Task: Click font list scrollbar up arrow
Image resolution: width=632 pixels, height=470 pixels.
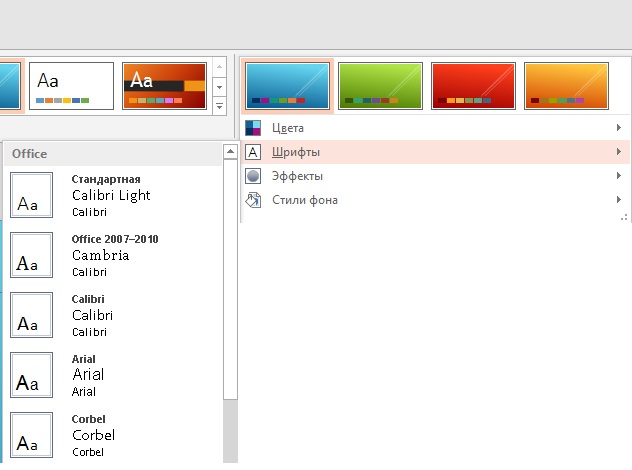Action: [x=230, y=152]
